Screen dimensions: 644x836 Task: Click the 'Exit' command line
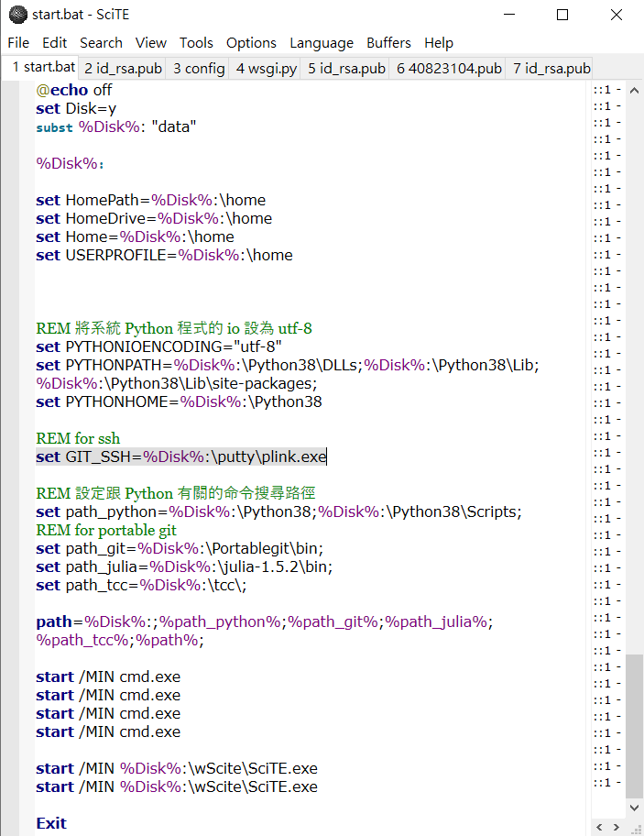pos(51,824)
